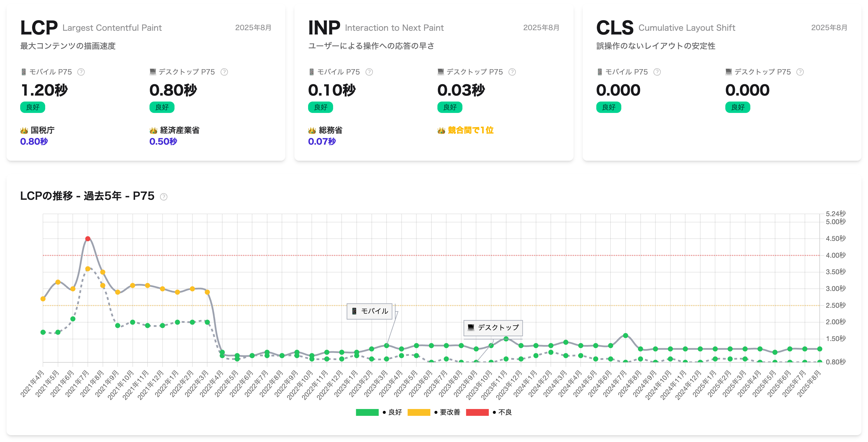Click the red 不良 data point on chart
This screenshot has height=442, width=868.
click(x=88, y=239)
